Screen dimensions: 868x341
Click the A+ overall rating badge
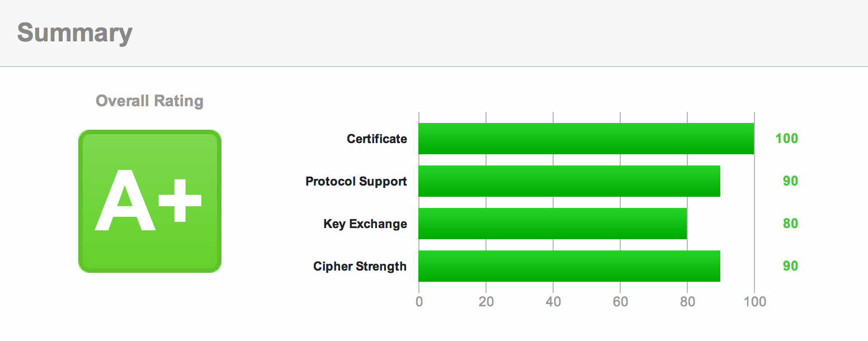(x=150, y=201)
